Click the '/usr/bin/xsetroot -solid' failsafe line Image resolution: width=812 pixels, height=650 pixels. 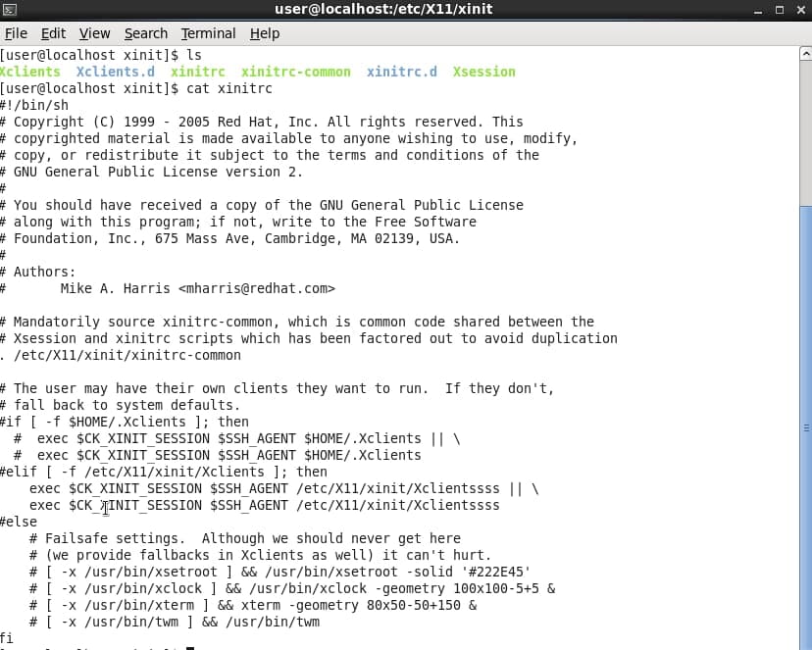[x=280, y=572]
